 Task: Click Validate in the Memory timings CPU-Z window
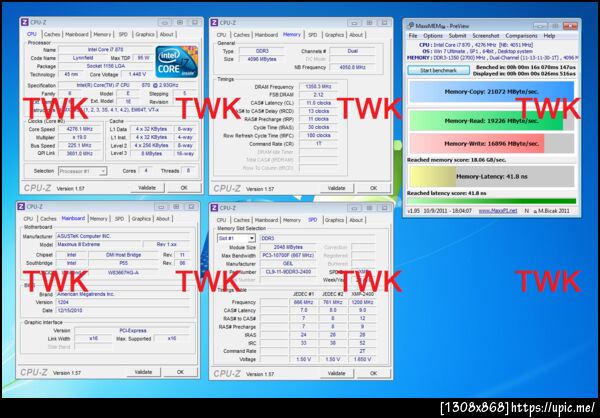click(336, 188)
